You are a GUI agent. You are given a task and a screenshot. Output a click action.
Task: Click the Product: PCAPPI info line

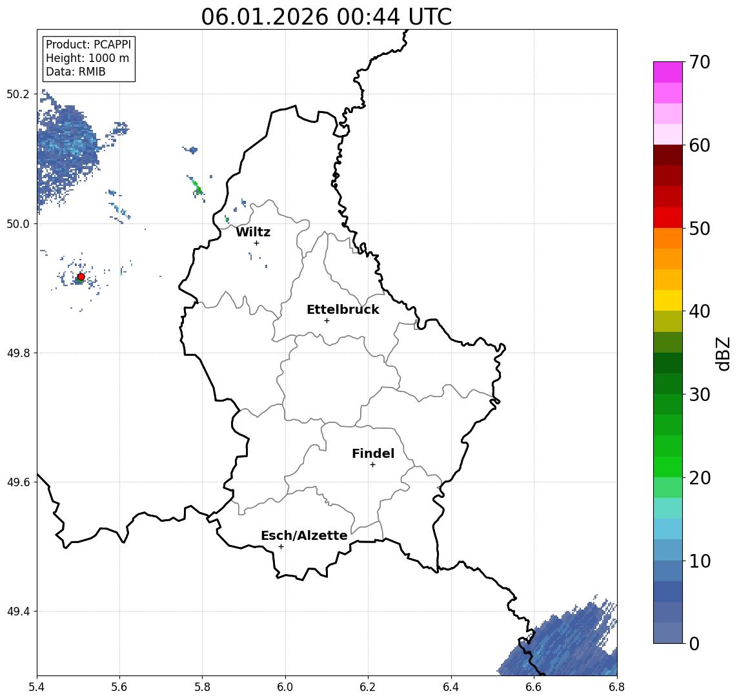(88, 45)
